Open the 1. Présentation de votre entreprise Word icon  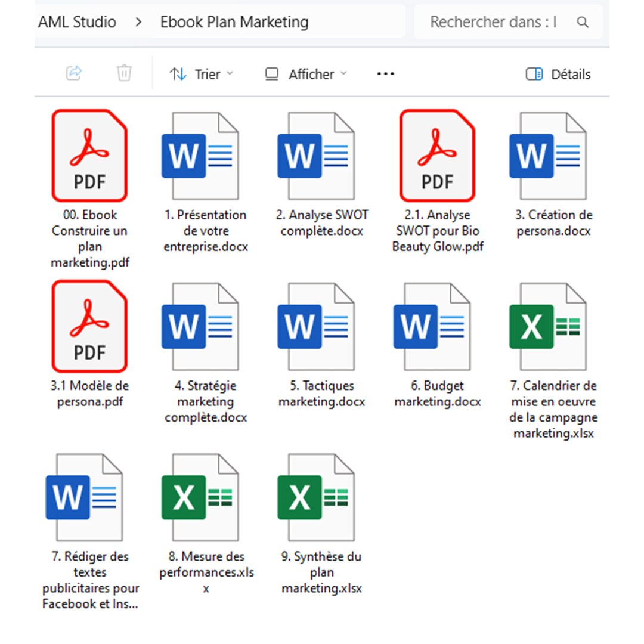pos(200,156)
